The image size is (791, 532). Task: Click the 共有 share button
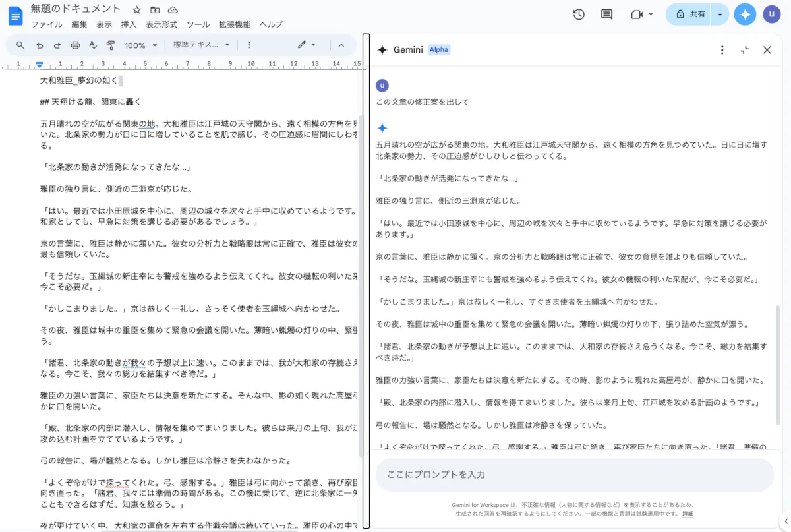click(x=689, y=14)
